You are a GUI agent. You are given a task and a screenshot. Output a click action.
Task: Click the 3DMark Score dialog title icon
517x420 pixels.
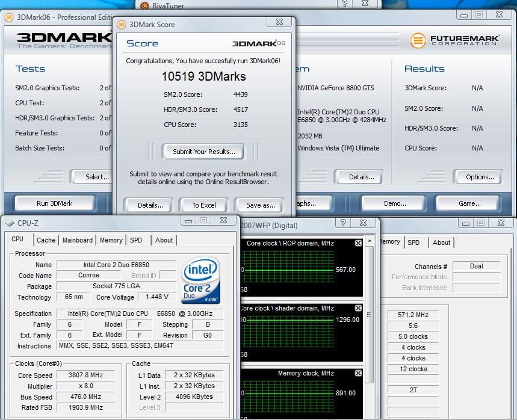(x=121, y=25)
